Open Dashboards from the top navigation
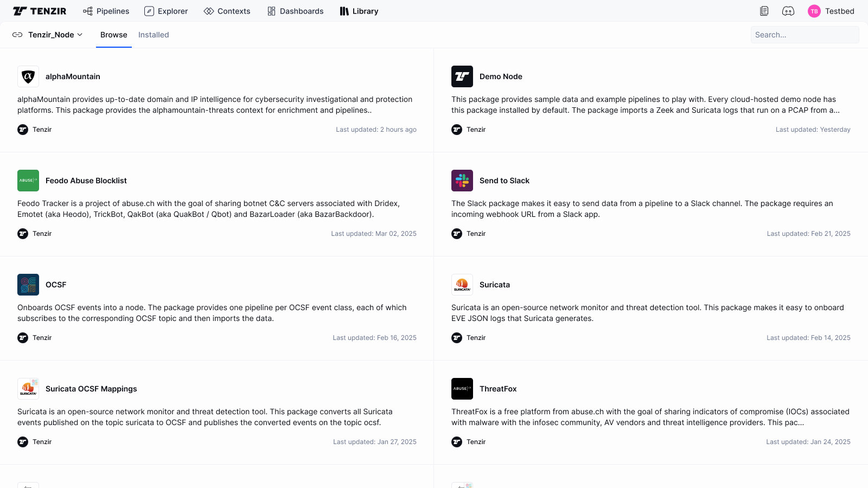This screenshot has width=868, height=488. point(295,11)
